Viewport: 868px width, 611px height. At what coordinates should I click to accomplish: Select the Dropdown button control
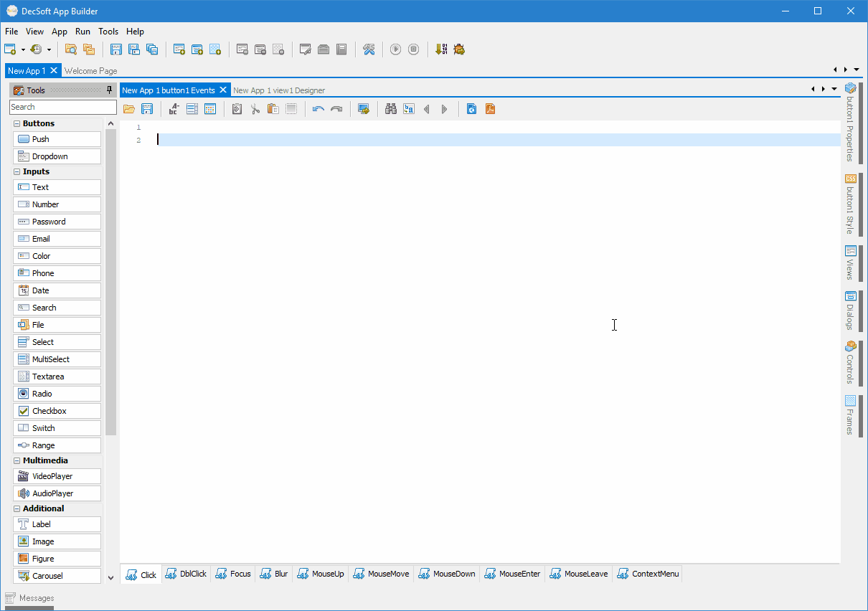tap(57, 156)
